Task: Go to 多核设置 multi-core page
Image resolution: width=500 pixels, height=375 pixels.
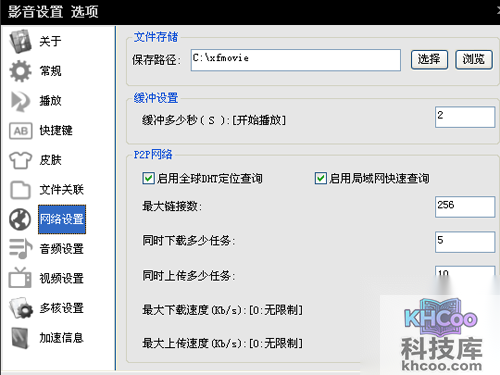Action: (61, 308)
